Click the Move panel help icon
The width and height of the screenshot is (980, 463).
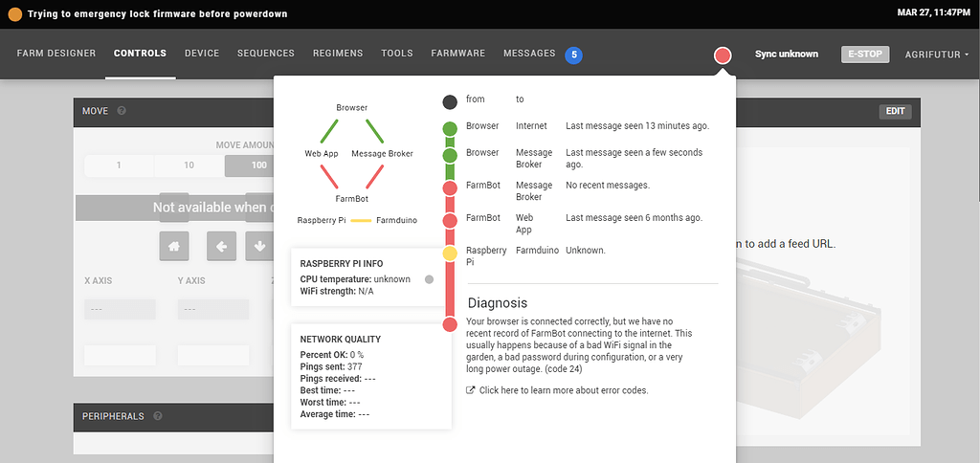(122, 111)
